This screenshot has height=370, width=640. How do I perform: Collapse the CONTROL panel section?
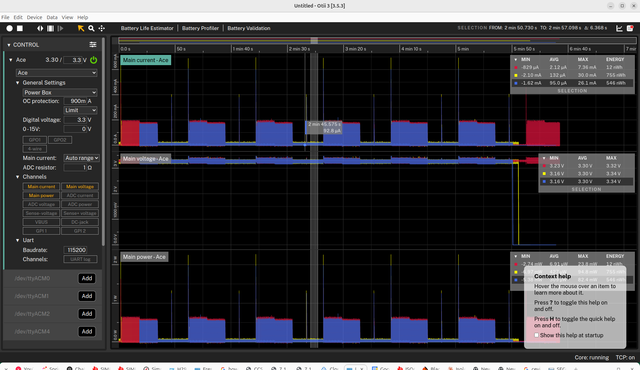(9, 45)
